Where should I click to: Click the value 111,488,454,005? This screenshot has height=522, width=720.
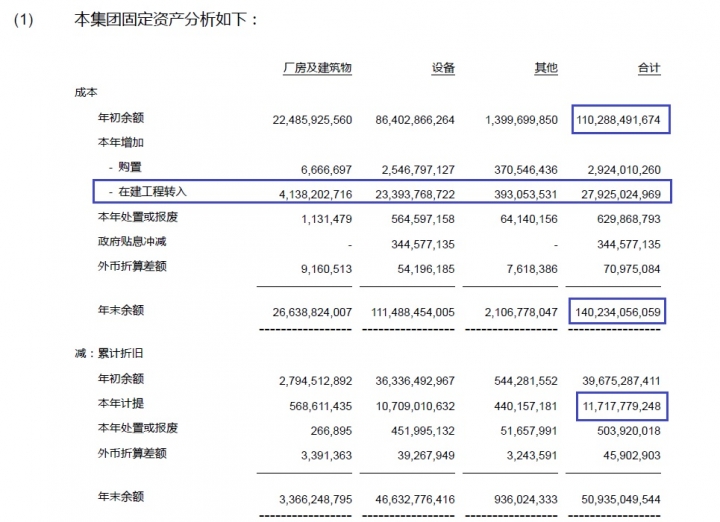pos(413,313)
